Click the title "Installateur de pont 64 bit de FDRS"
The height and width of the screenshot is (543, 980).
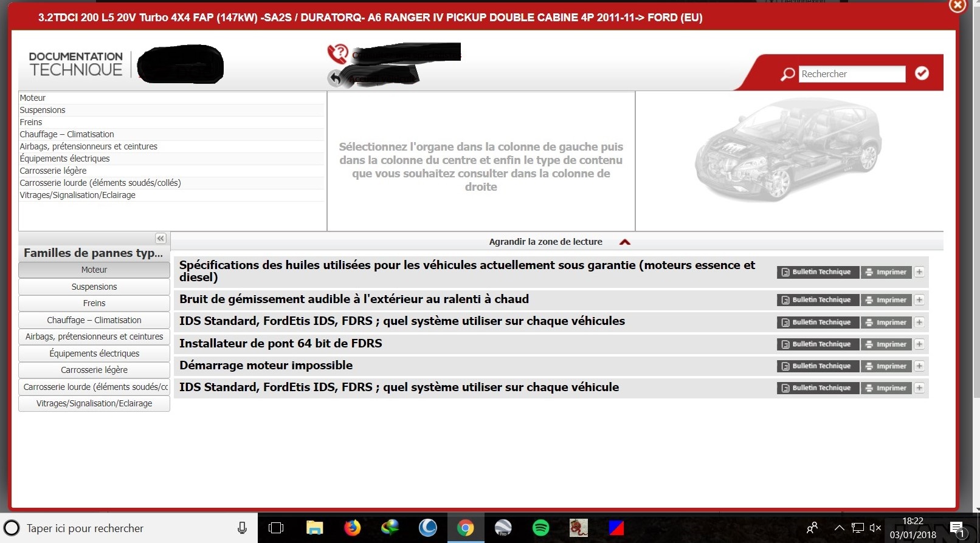(281, 343)
